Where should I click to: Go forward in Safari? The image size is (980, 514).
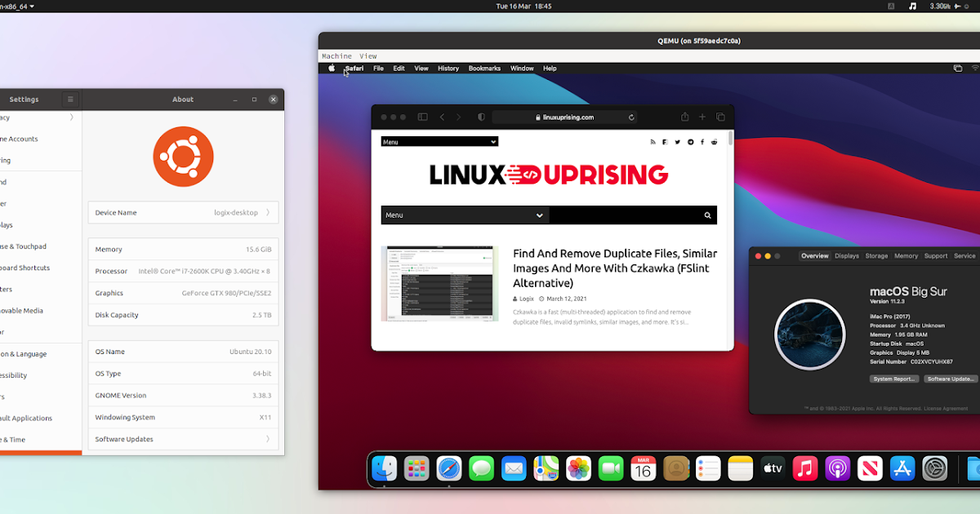[459, 117]
